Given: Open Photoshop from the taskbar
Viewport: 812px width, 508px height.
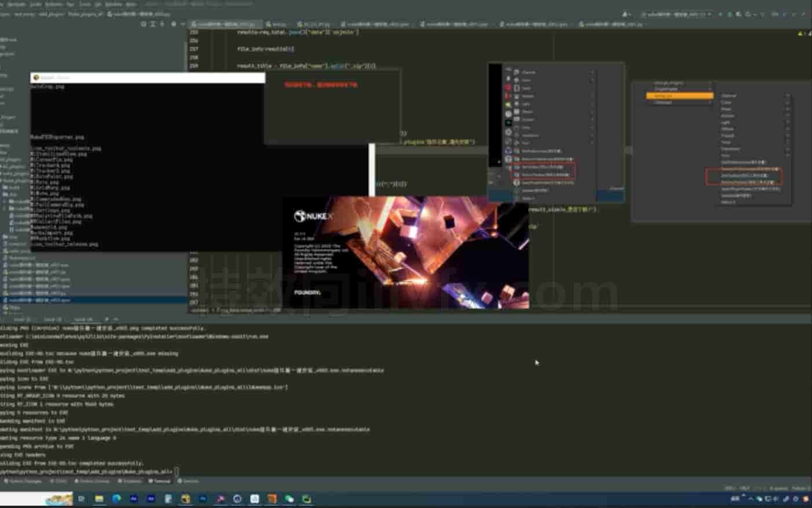Looking at the screenshot, I should point(203,499).
